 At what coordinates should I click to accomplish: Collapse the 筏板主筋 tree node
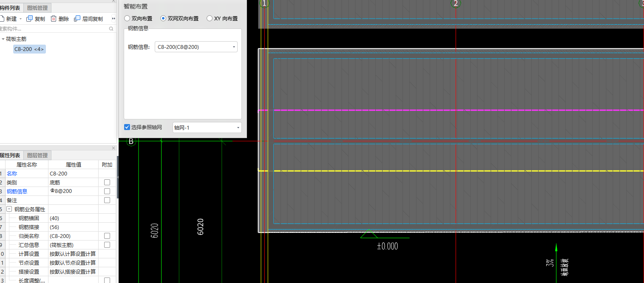[3, 39]
